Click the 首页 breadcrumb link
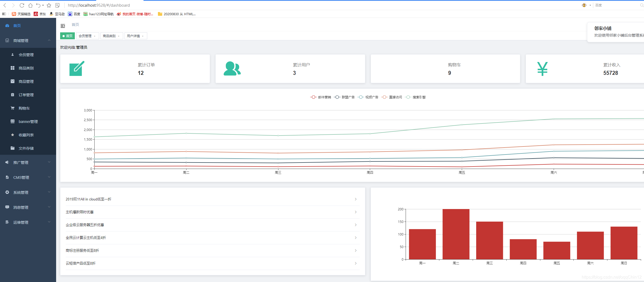The image size is (644, 282). [75, 25]
